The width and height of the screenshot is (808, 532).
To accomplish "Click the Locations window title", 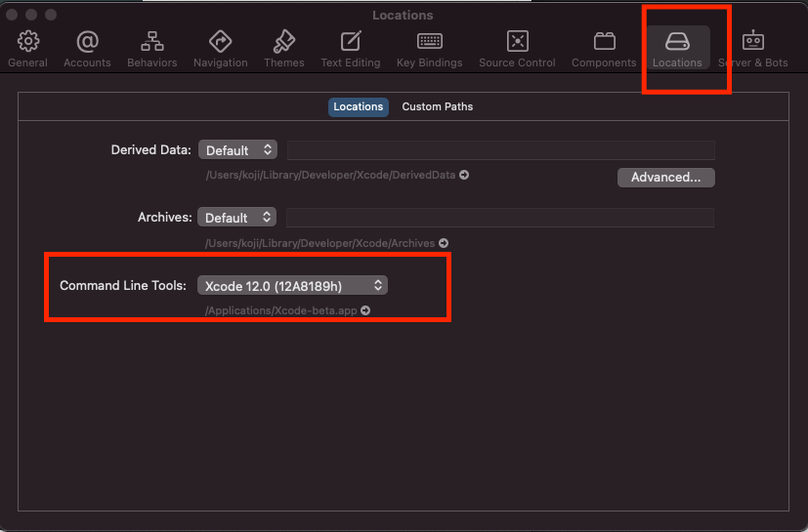I will click(x=403, y=15).
